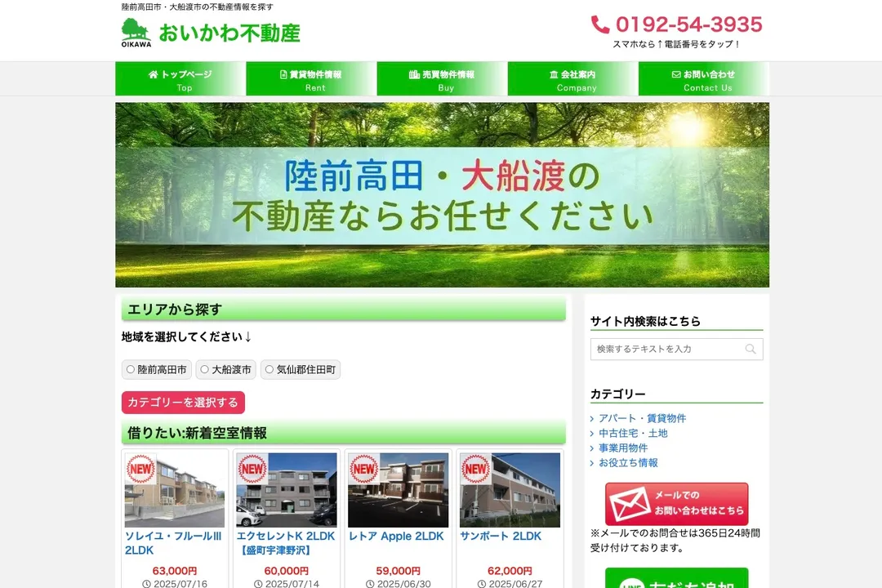The image size is (882, 588).
Task: Open the レトア Apple 2LDK listing link
Action: click(396, 537)
